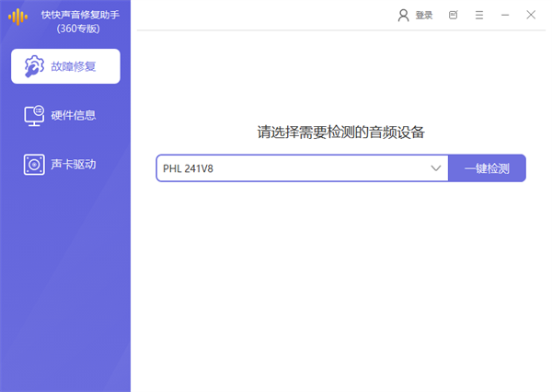The image size is (552, 392).
Task: Open the feedback icon in title bar
Action: click(453, 15)
